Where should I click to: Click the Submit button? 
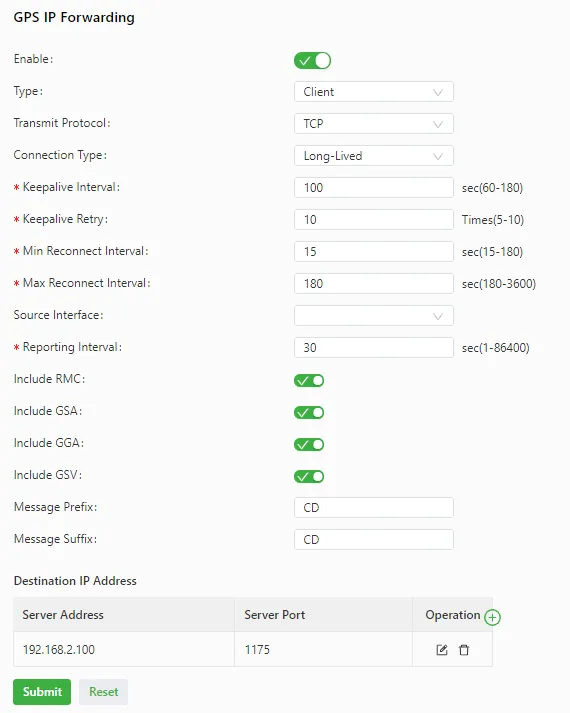click(x=42, y=692)
